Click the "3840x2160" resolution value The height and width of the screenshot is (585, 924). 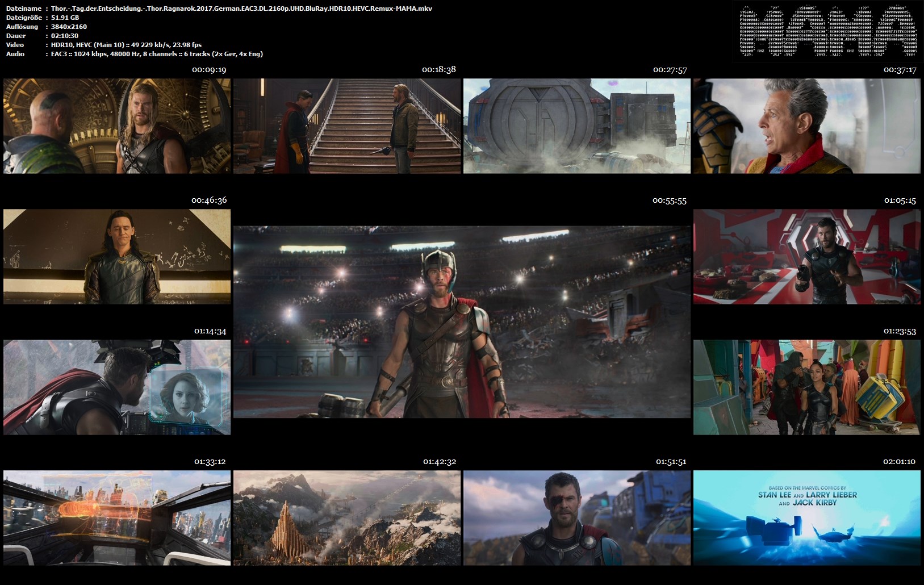point(69,27)
